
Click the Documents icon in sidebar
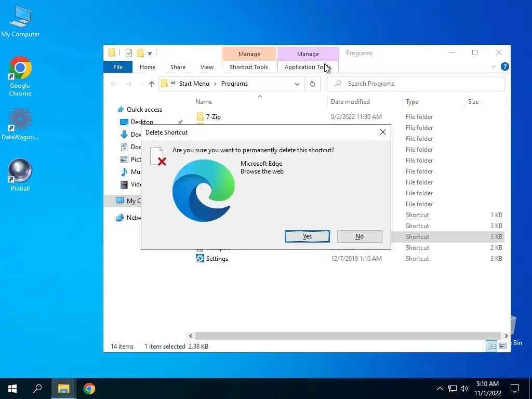point(124,147)
